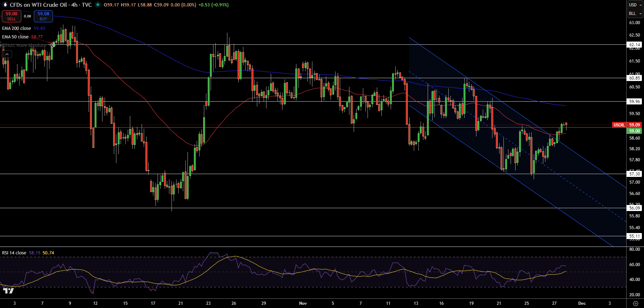This screenshot has height=308, width=644.
Task: Click the close price C59.09 value
Action: pyautogui.click(x=161, y=5)
